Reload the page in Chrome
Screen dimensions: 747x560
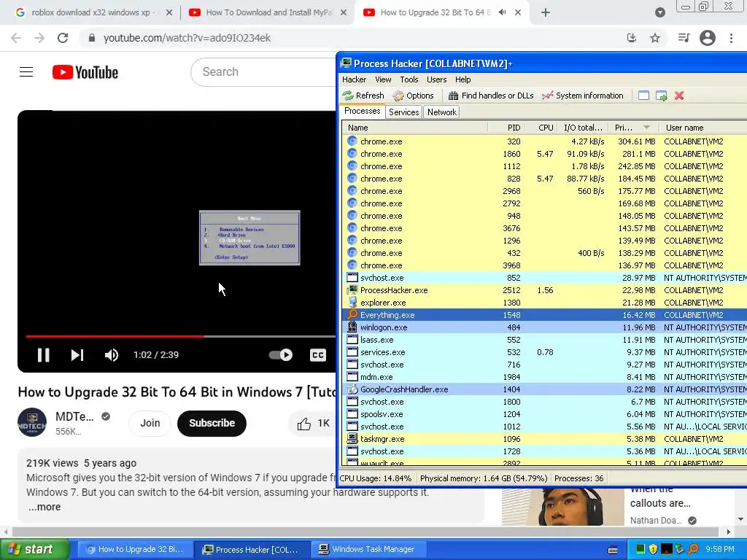(x=63, y=38)
